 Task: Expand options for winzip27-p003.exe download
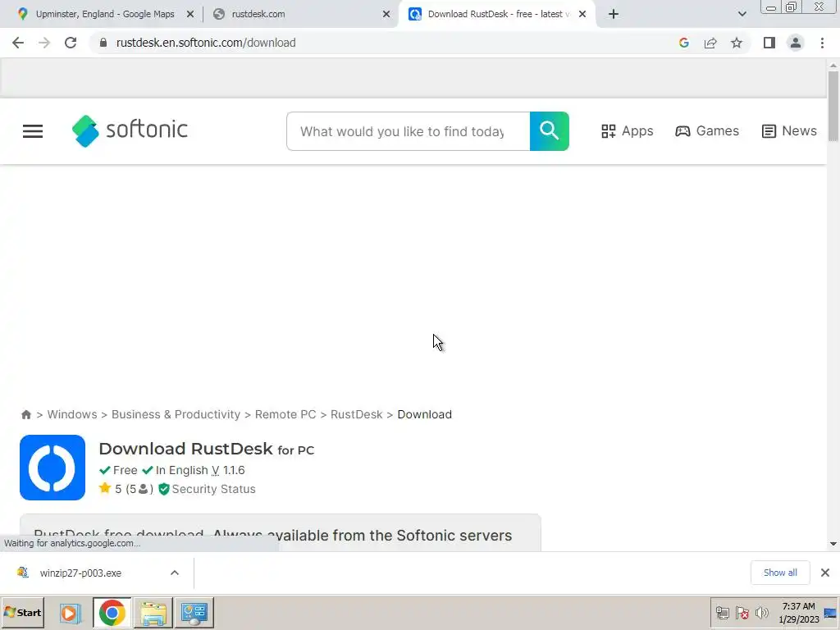(175, 573)
